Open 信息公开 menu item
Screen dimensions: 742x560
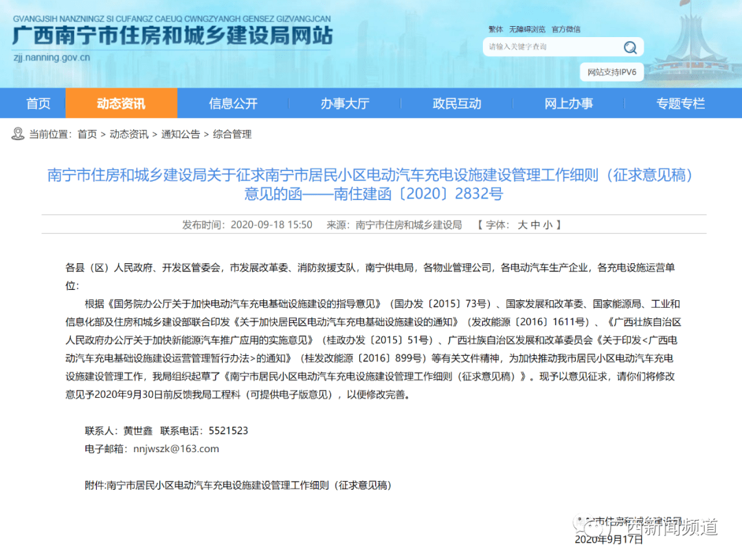[233, 104]
